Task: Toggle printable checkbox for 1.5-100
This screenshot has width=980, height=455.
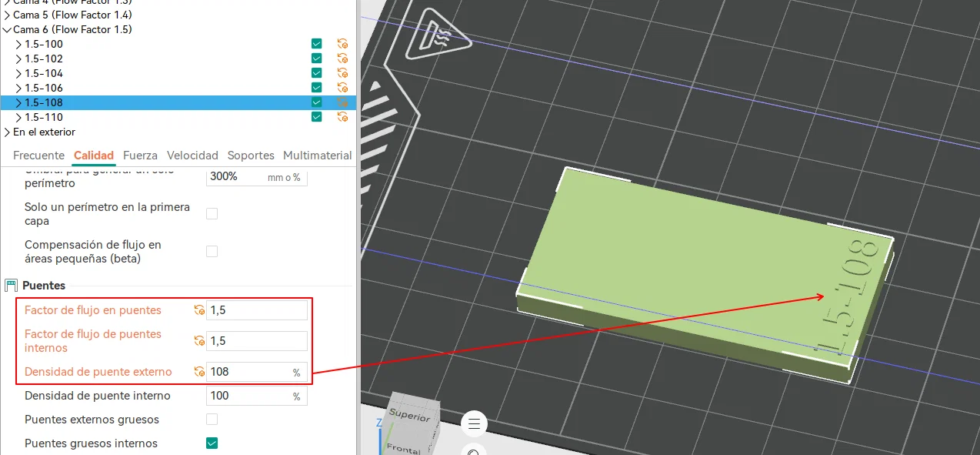Action: 316,44
